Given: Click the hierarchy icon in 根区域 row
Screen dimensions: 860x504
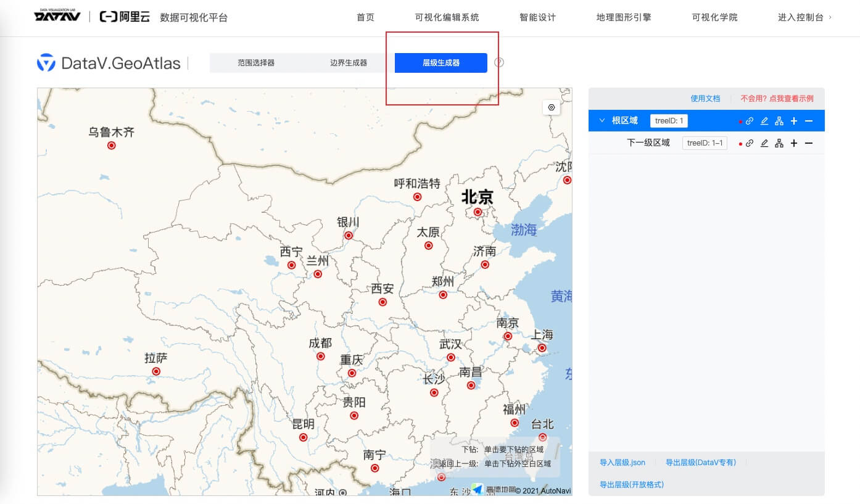Looking at the screenshot, I should 779,121.
